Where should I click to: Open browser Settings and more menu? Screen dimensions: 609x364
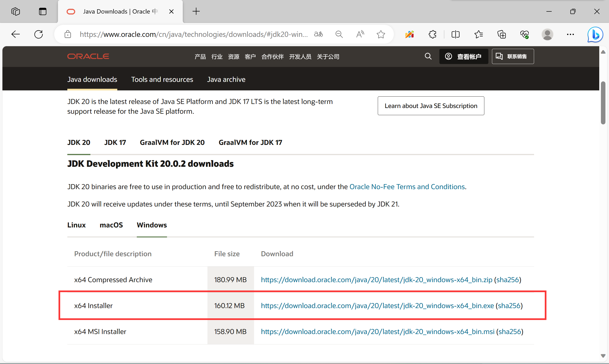[x=570, y=34]
